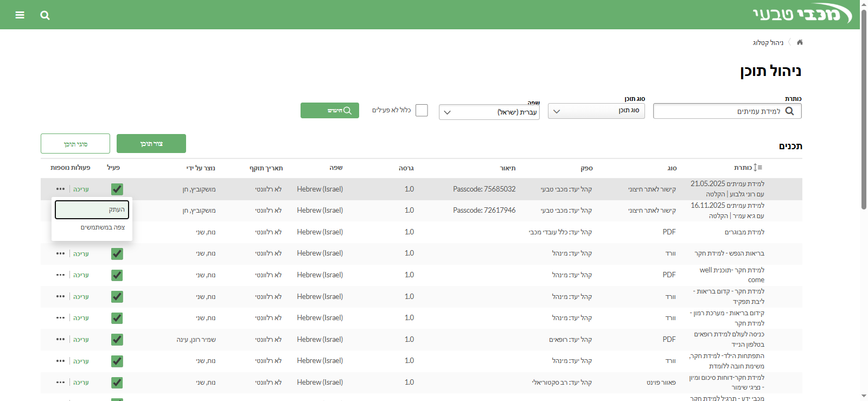
Task: Click the supplier cell קהל יעד: רופאים
Action: click(x=570, y=340)
